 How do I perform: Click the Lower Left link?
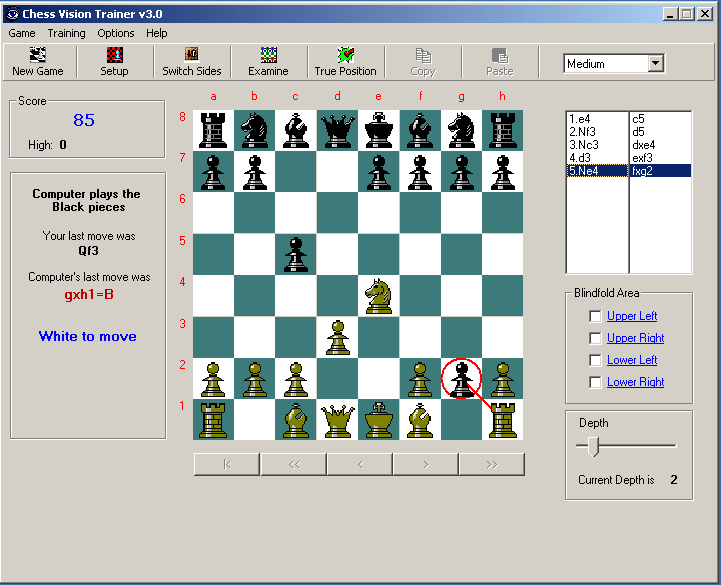632,360
